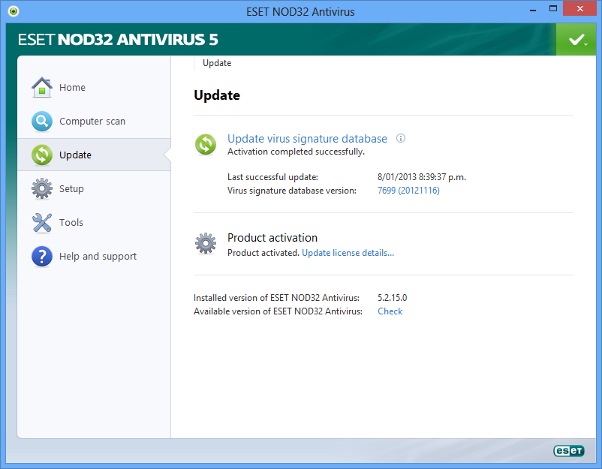Image resolution: width=602 pixels, height=469 pixels.
Task: Click the Tools wrench icon
Action: tap(42, 223)
